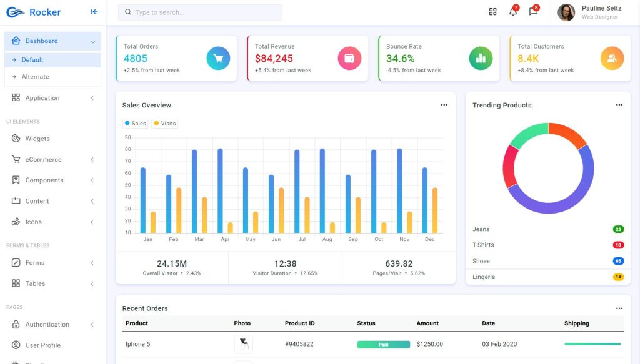Screen dimensions: 640x364
Task: Expand the Tables section
Action: (36, 283)
